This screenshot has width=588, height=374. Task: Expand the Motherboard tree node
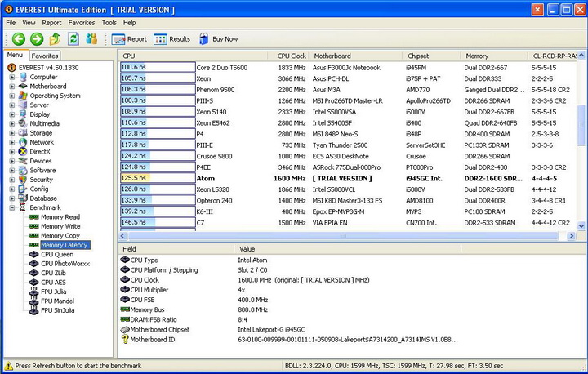click(x=12, y=87)
